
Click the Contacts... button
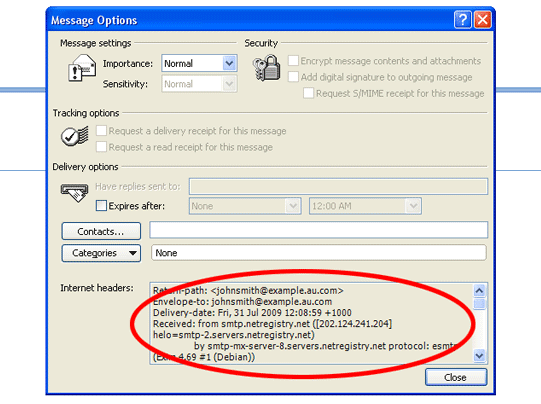coord(101,231)
